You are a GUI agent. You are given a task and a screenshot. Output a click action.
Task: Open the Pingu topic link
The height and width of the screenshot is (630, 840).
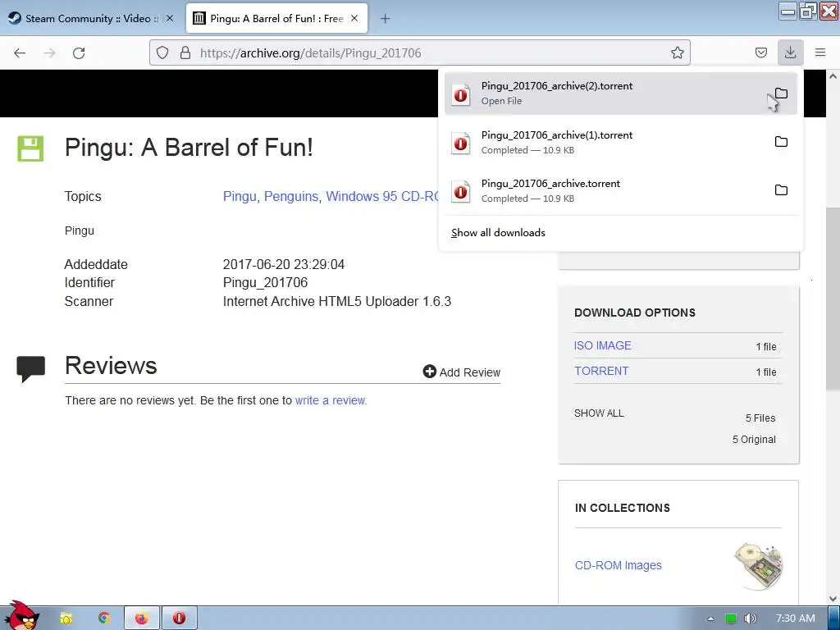point(240,196)
